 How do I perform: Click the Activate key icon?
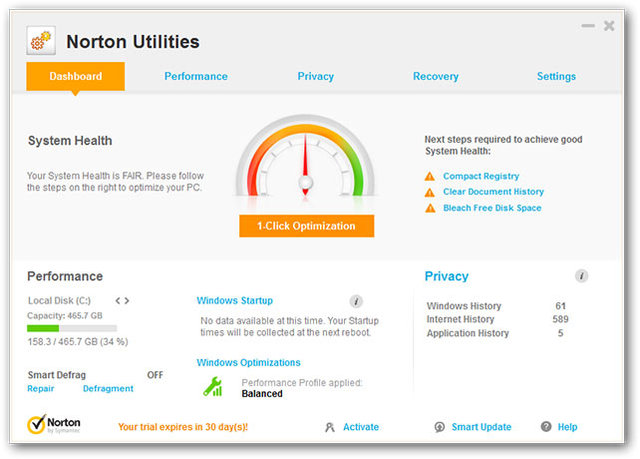coord(330,427)
